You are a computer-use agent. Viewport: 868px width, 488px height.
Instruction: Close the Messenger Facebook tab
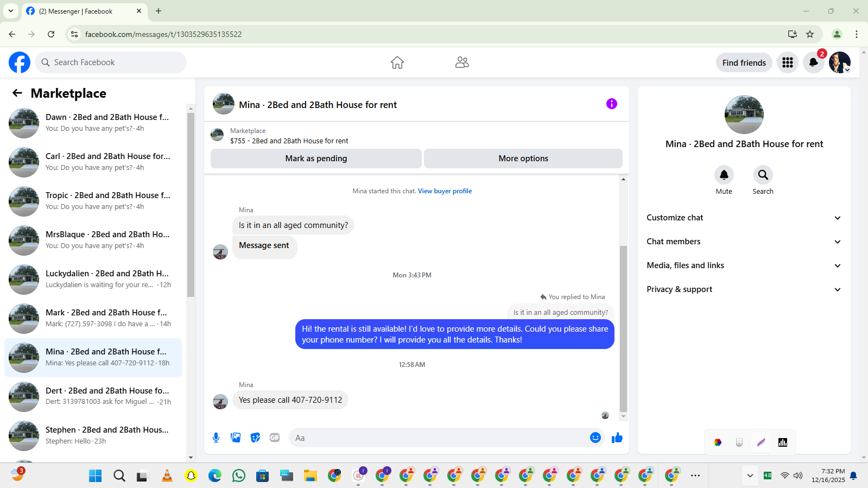pos(139,11)
